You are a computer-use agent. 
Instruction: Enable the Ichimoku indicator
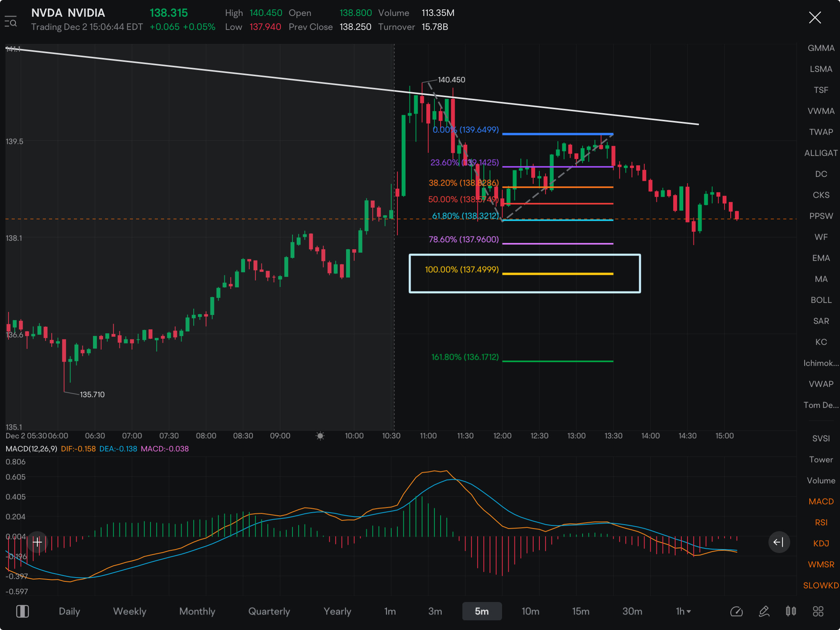point(821,363)
